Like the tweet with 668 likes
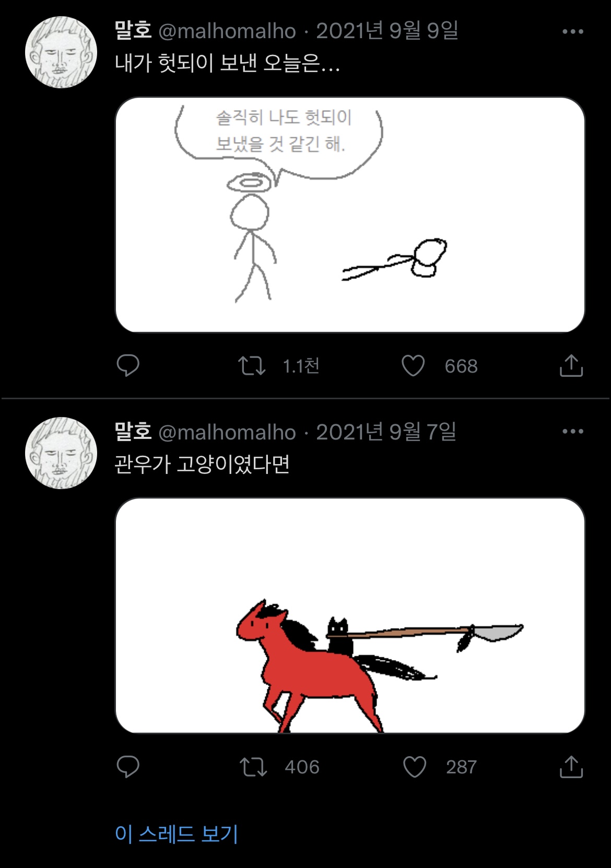 click(x=413, y=366)
